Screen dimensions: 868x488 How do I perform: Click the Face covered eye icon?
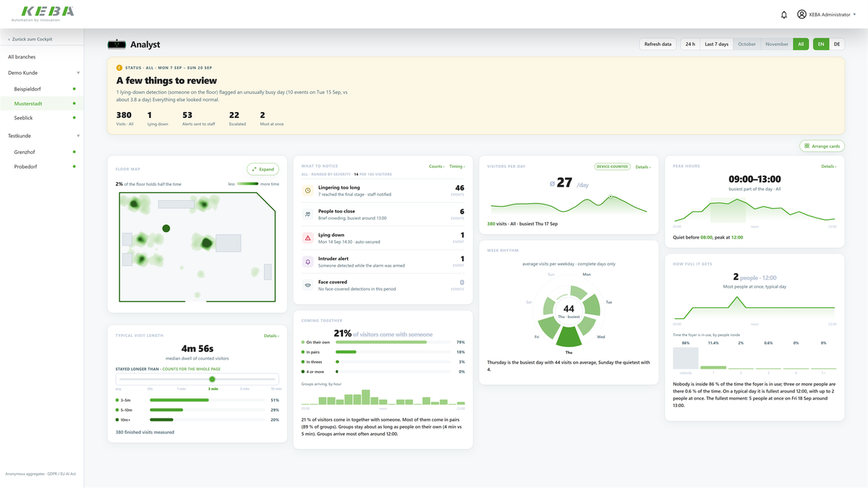point(307,286)
